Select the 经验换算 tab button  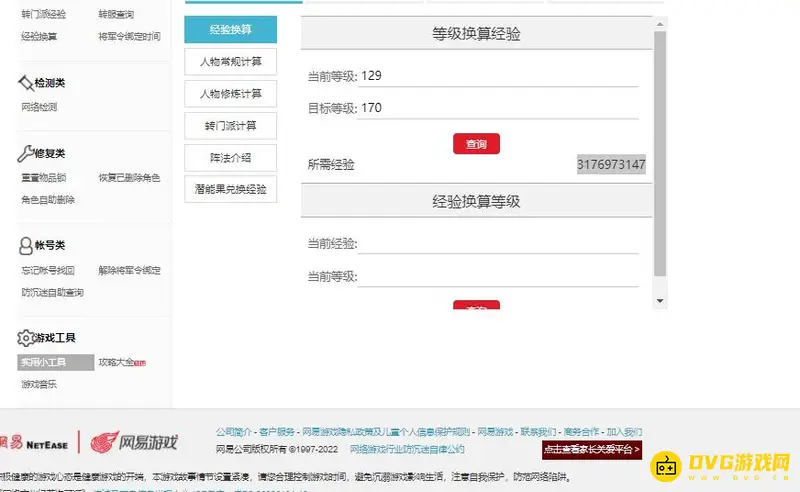(x=231, y=30)
